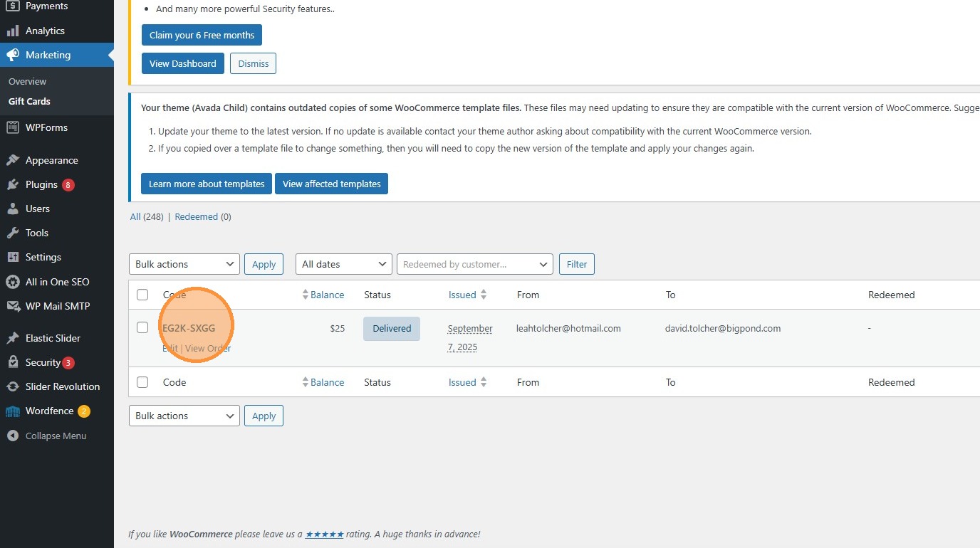Expand the All dates filter dropdown
Screen dimensions: 980x548
(x=344, y=264)
